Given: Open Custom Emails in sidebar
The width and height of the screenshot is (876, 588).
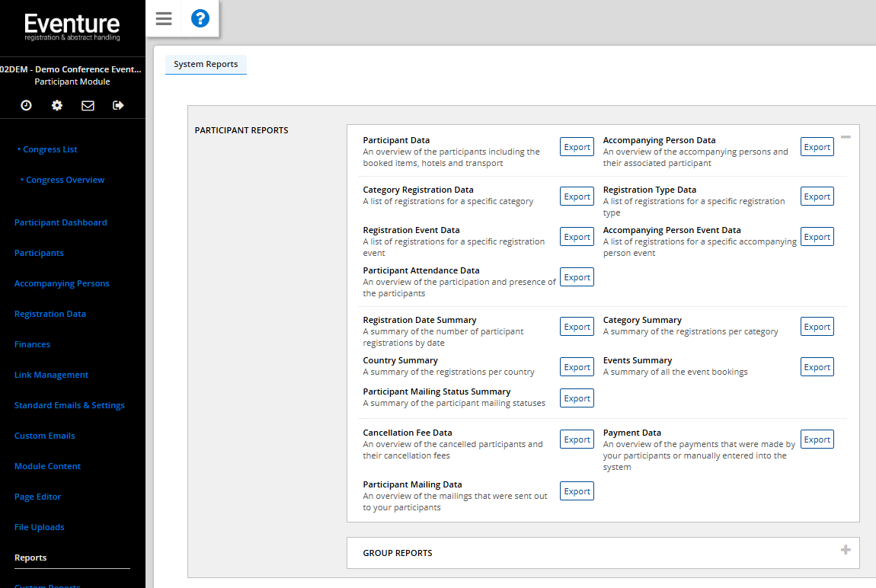Looking at the screenshot, I should pyautogui.click(x=45, y=436).
